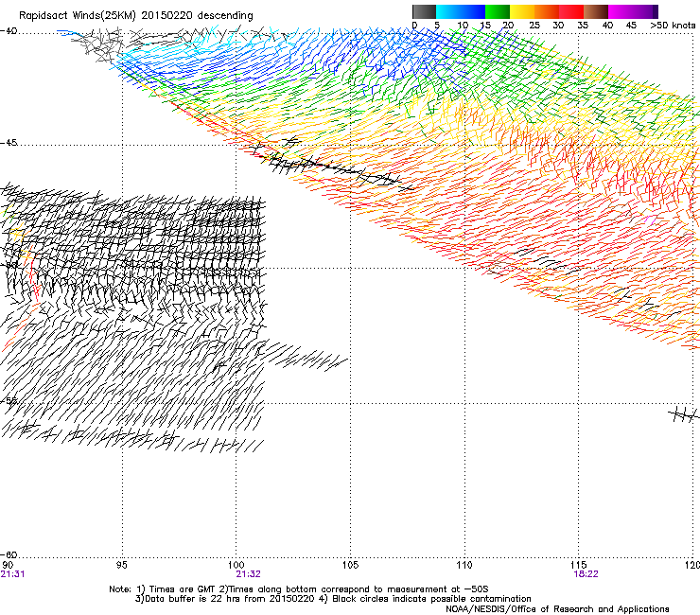Click the magenta wind barb in the red region
The width and height of the screenshot is (700, 615).
650,220
